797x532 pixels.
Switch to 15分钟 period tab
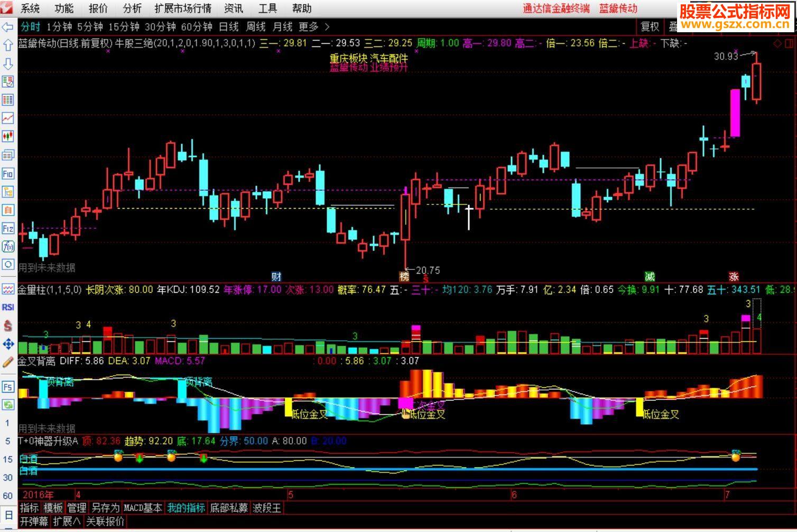[124, 27]
